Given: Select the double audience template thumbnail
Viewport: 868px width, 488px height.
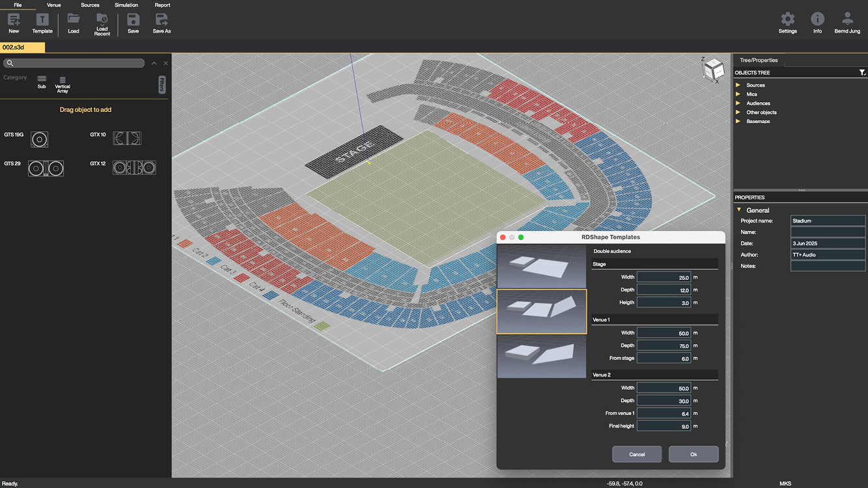Looking at the screenshot, I should 542,312.
